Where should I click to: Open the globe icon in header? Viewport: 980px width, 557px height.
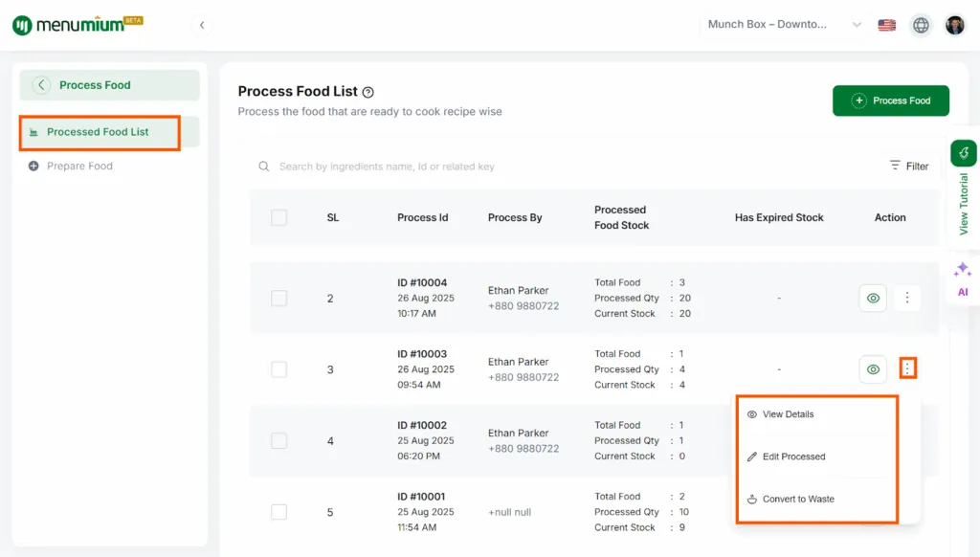(921, 25)
